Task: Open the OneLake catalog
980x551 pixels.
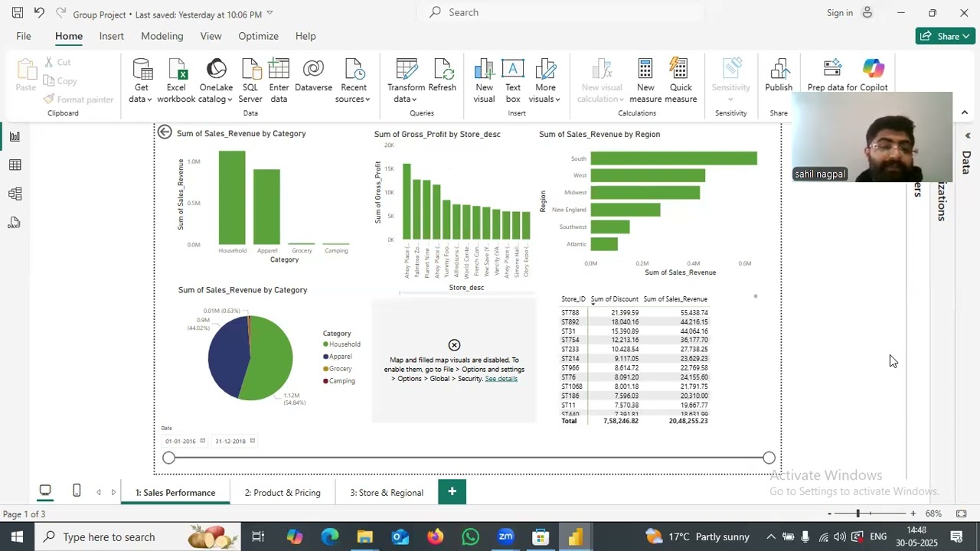Action: point(216,80)
